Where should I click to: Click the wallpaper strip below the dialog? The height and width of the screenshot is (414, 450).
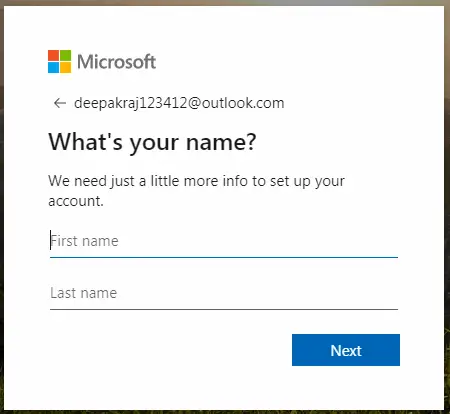(225, 412)
